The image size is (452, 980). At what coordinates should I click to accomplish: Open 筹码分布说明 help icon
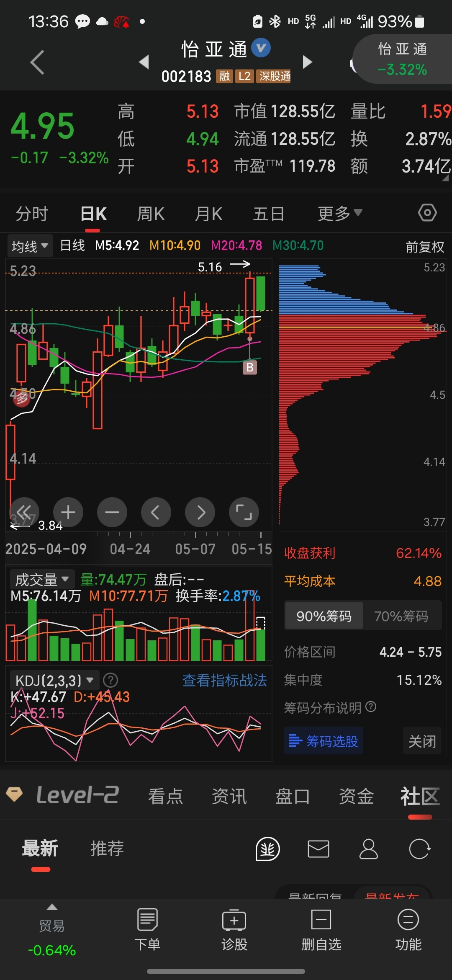[371, 707]
